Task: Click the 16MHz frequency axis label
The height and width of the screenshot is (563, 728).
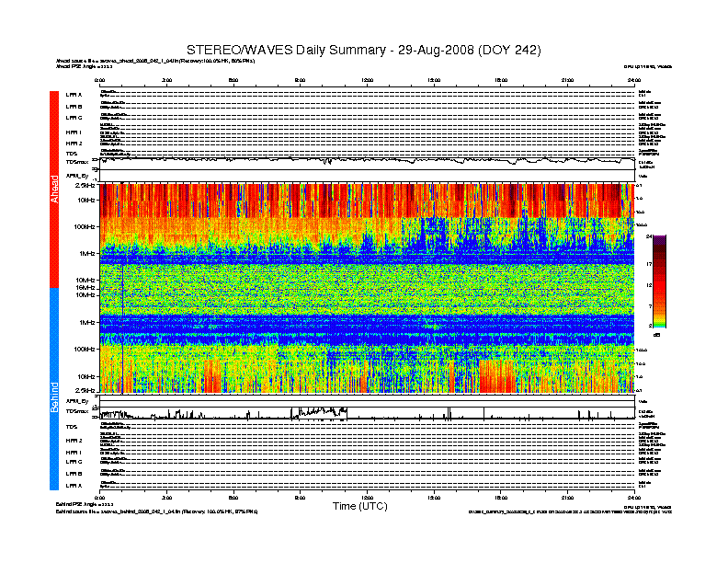Action: (x=85, y=288)
